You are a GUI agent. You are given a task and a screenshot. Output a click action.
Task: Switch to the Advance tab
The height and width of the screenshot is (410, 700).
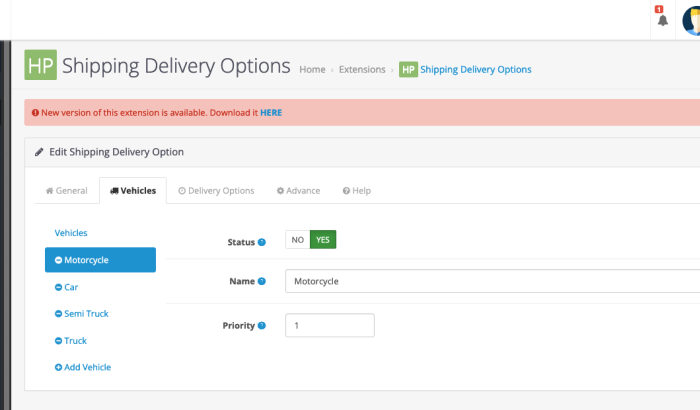(299, 191)
